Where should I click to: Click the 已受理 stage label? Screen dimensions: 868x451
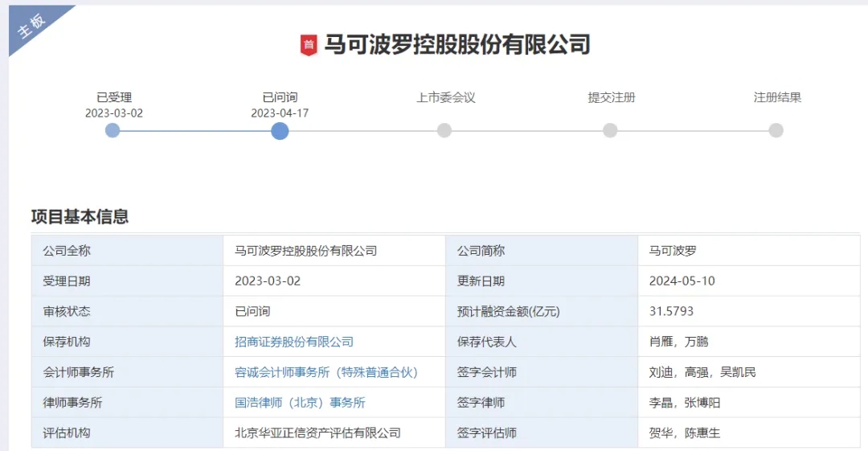pos(114,97)
